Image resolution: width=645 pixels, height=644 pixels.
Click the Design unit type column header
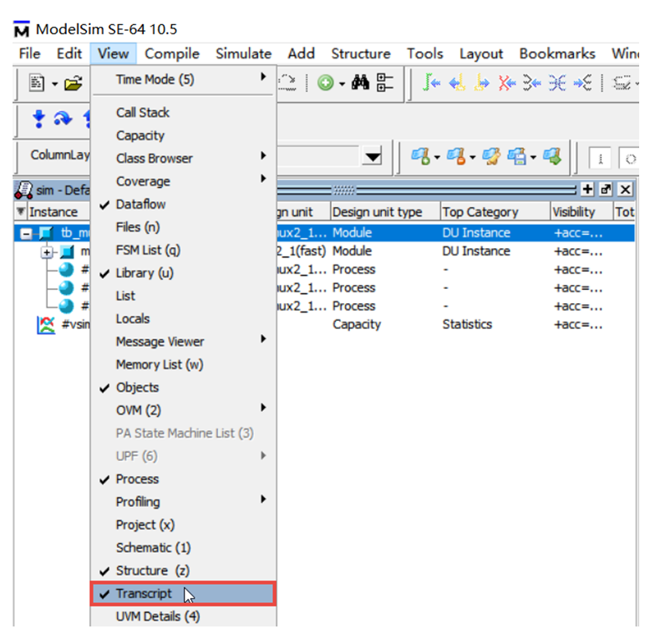(x=385, y=212)
